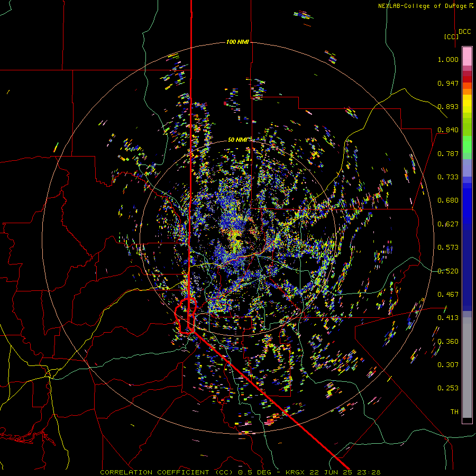Viewport: 476px width, 476px height.
Task: Click the 0.947 legend value
Action: pyautogui.click(x=448, y=83)
